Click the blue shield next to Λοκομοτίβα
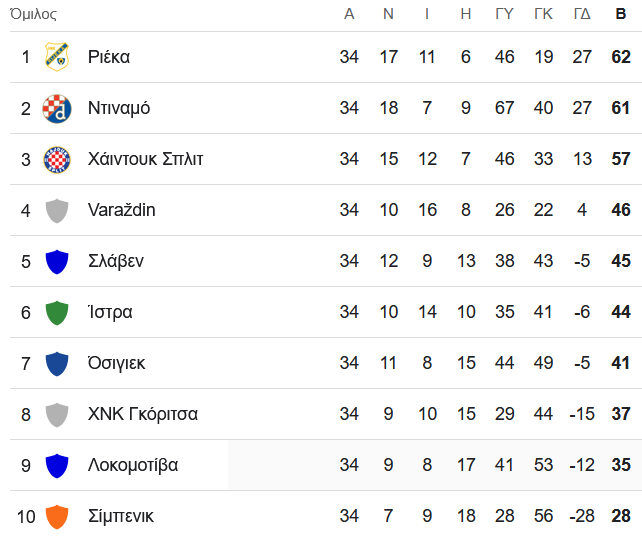This screenshot has height=537, width=642. (57, 465)
